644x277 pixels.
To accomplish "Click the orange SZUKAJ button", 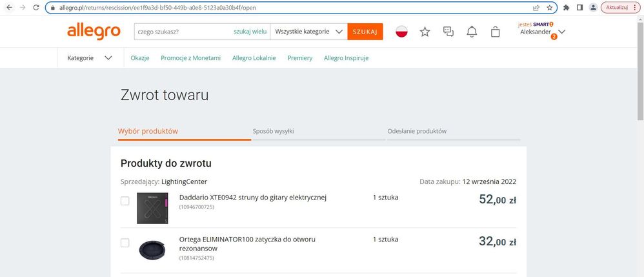I will 365,32.
